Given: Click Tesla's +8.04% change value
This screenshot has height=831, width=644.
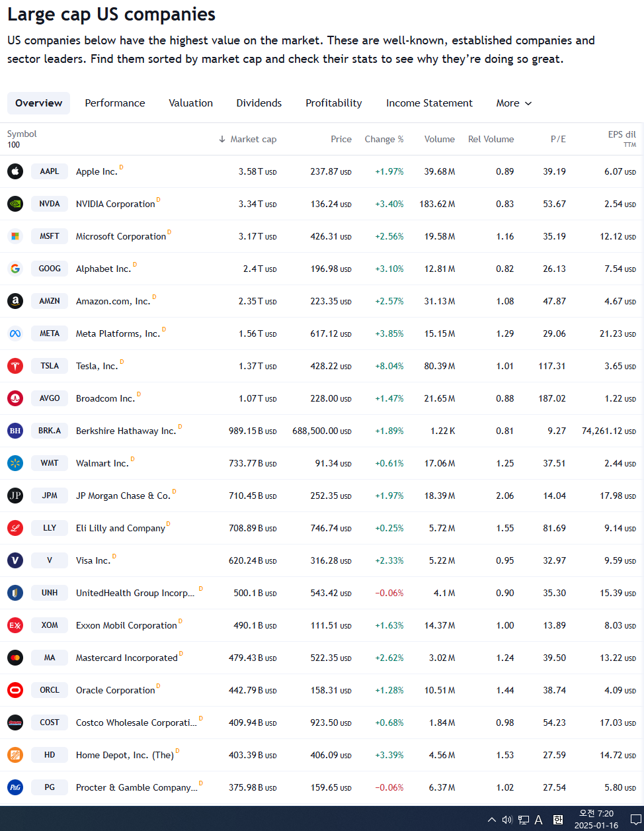Looking at the screenshot, I should [389, 366].
